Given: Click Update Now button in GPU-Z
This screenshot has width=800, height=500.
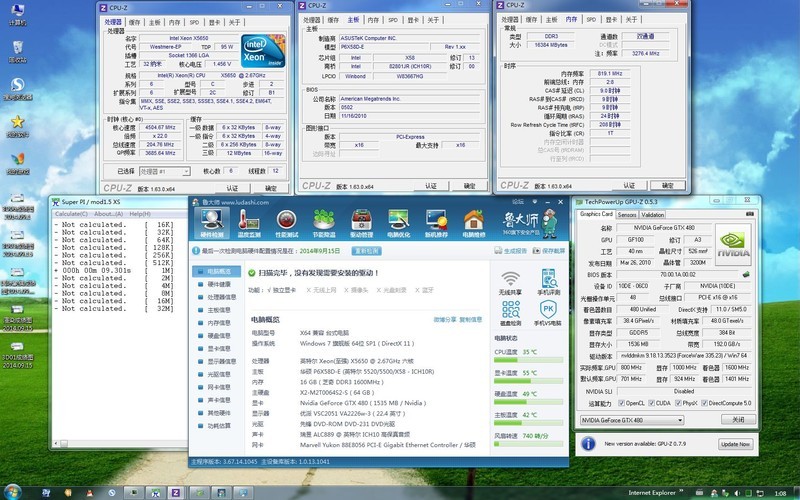Looking at the screenshot, I should point(735,444).
